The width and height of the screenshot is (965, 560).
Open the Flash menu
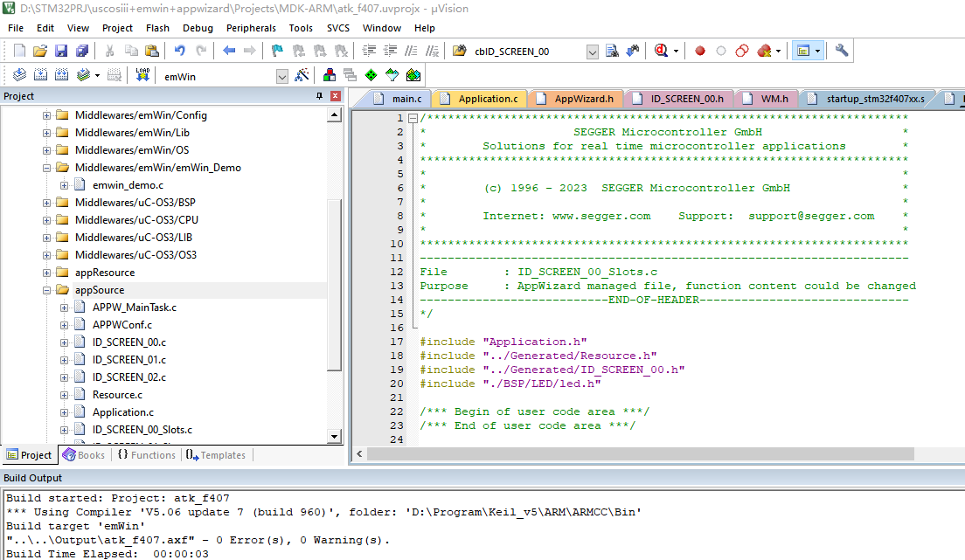tap(157, 28)
